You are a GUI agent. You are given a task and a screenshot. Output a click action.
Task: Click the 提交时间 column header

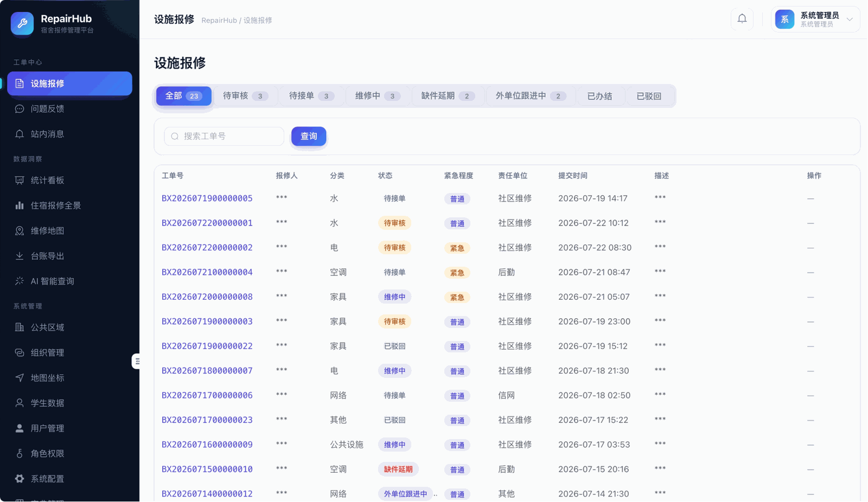click(x=573, y=176)
